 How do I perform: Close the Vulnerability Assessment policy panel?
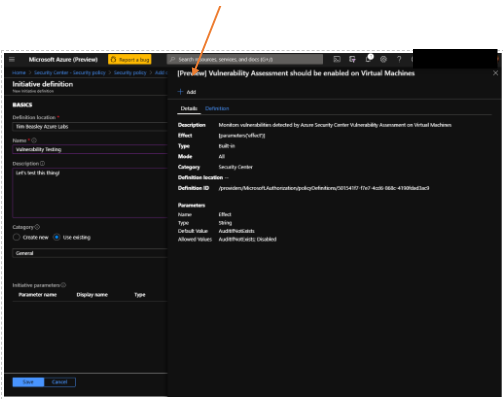click(x=495, y=73)
